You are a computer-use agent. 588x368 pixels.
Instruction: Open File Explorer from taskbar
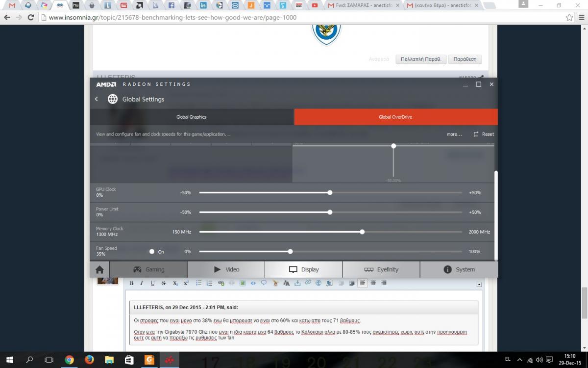pos(109,360)
